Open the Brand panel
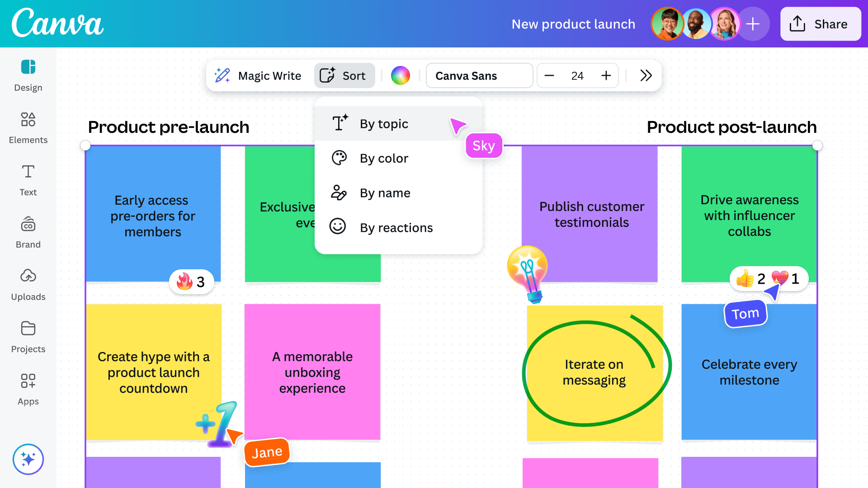 pyautogui.click(x=28, y=232)
